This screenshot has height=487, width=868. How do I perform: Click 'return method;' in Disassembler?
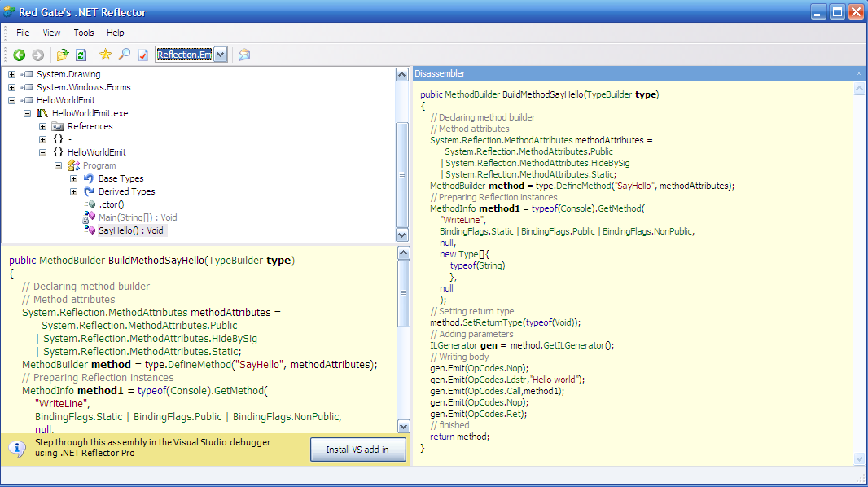tap(459, 437)
